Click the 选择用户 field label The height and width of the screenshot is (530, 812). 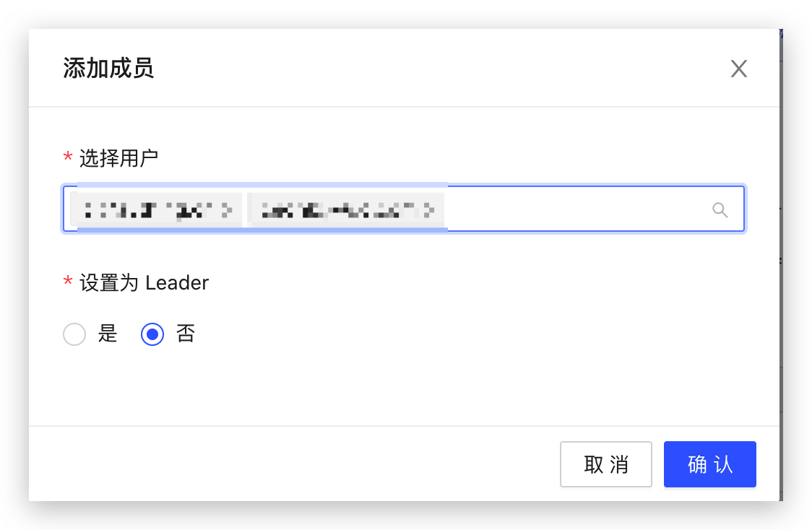click(118, 158)
